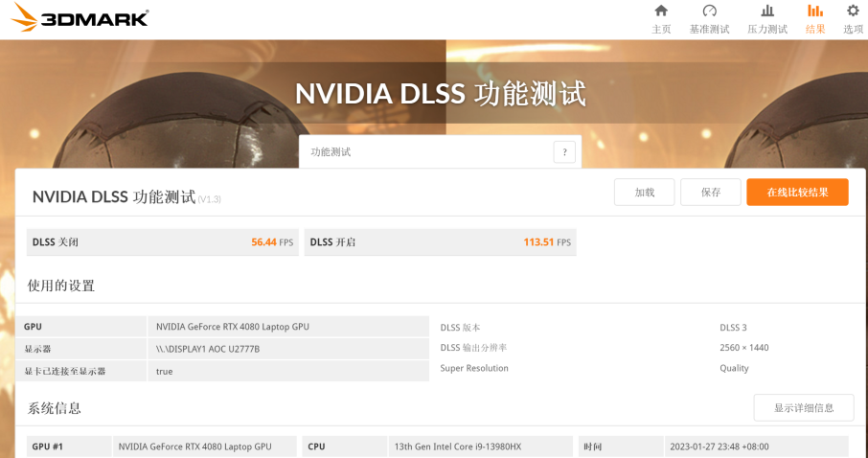Image resolution: width=868 pixels, height=458 pixels.
Task: Click the 2560 × 1440 output resolution value
Action: pos(743,348)
